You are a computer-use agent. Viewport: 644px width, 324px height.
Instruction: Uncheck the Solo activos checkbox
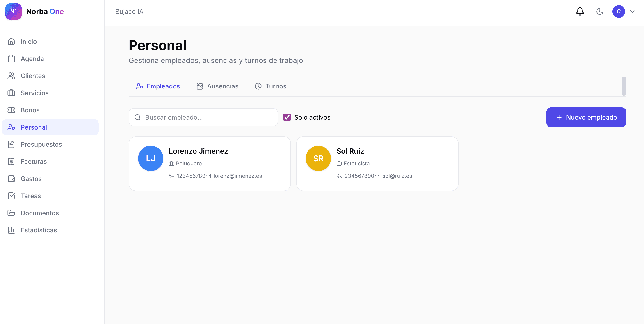click(x=287, y=117)
